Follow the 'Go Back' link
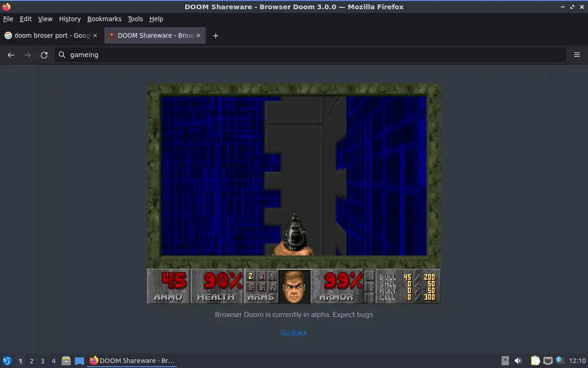 point(294,333)
